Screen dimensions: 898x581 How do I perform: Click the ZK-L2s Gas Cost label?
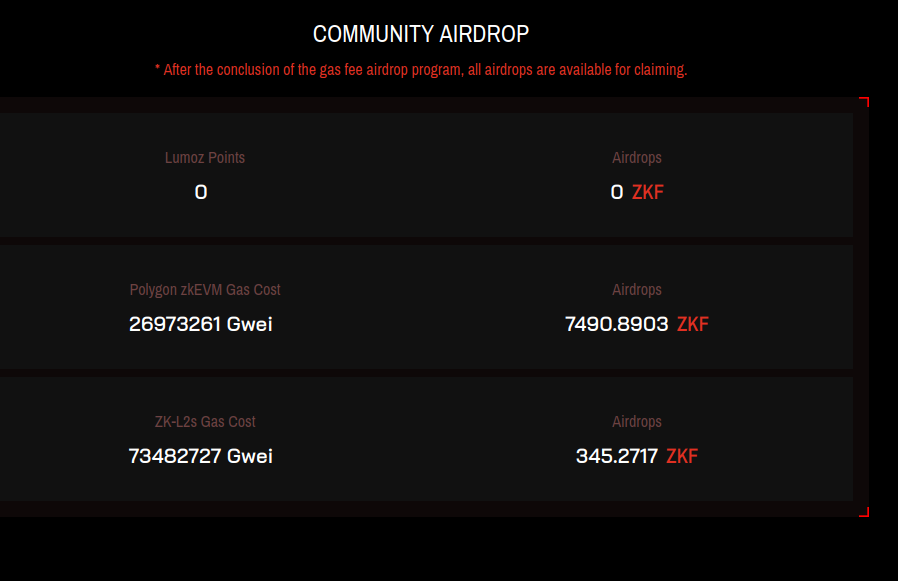point(205,422)
